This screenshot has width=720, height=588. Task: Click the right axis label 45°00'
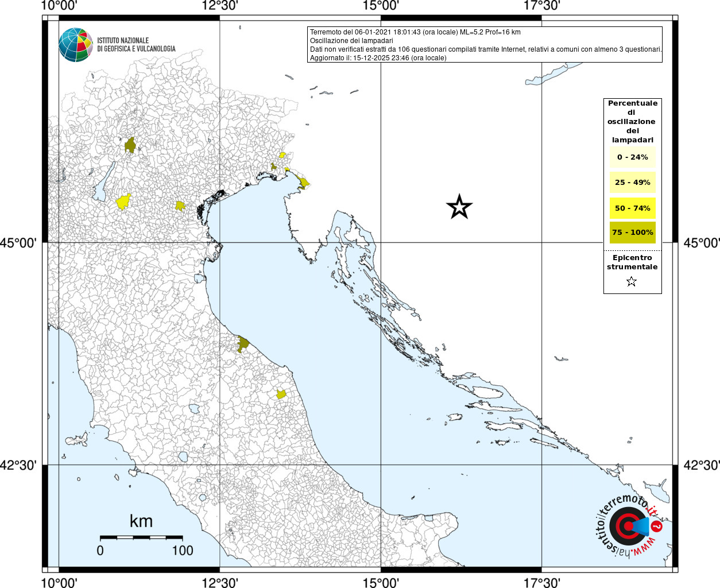[701, 243]
